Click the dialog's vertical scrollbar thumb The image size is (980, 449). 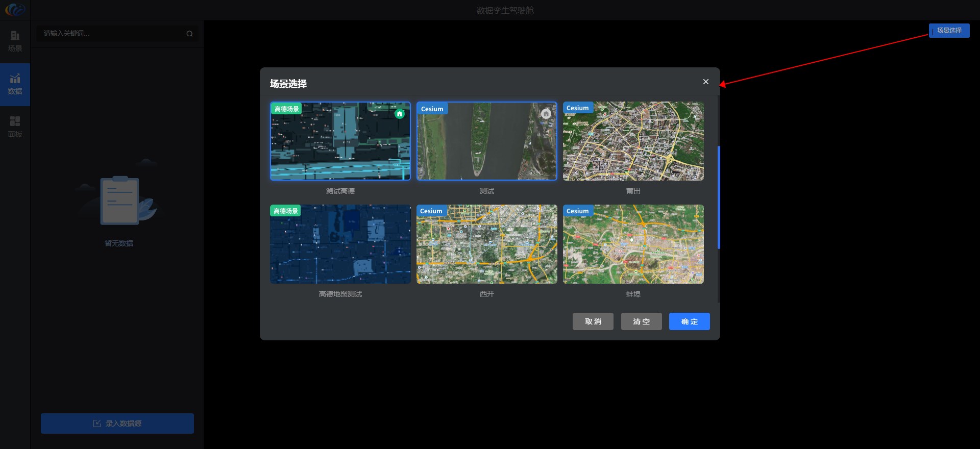point(719,197)
